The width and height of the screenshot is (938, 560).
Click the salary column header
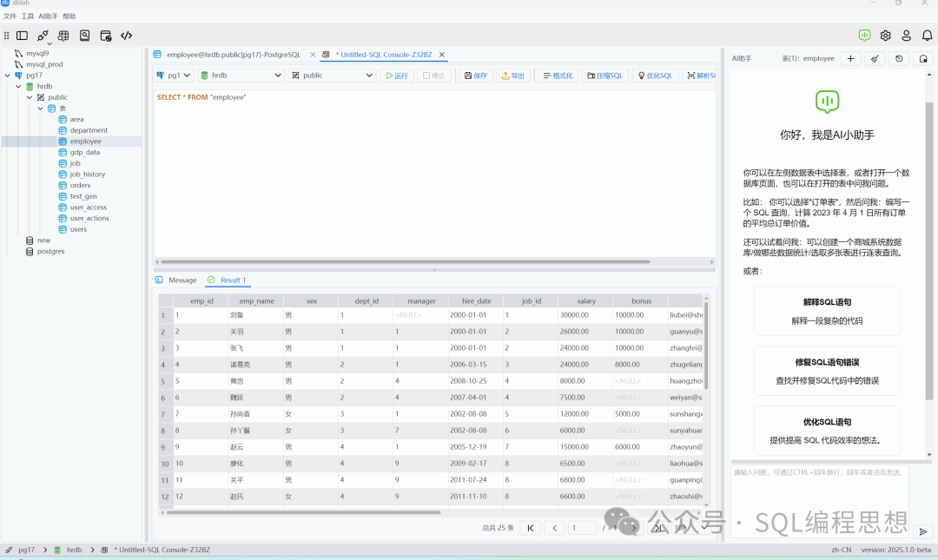point(586,301)
